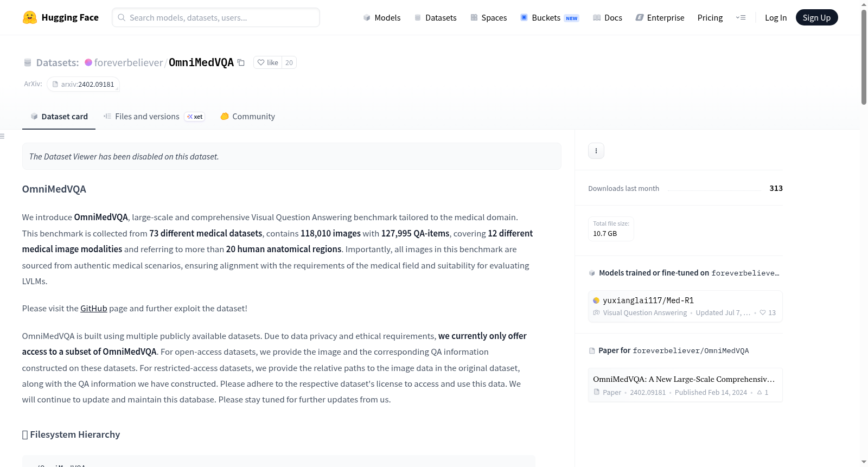
Task: Click the Community tab emoji icon
Action: [225, 116]
